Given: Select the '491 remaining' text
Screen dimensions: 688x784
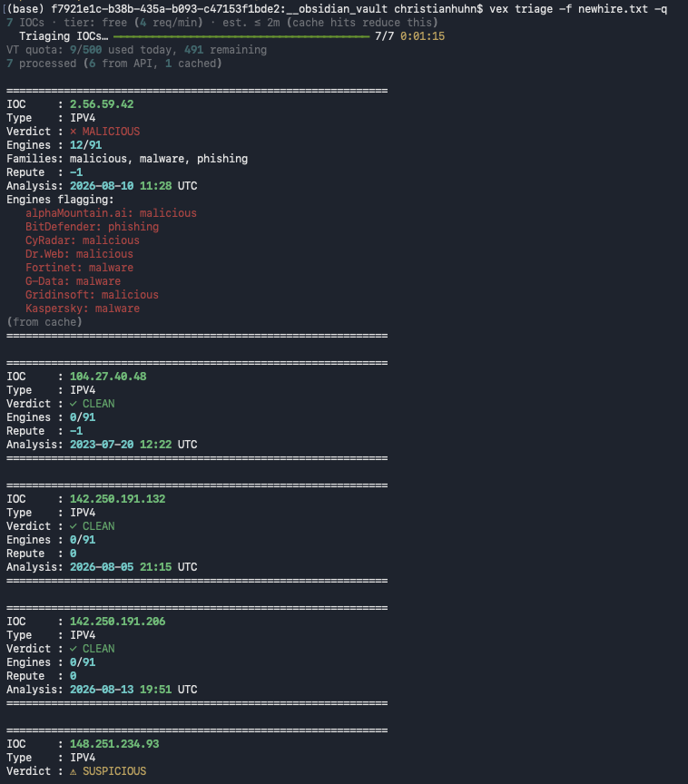Looking at the screenshot, I should pyautogui.click(x=225, y=50).
